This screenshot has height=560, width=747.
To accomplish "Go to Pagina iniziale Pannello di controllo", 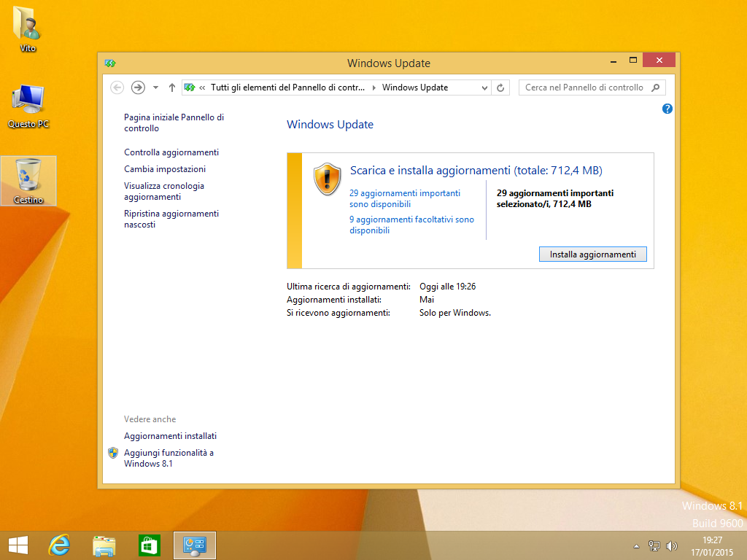I will coord(174,122).
